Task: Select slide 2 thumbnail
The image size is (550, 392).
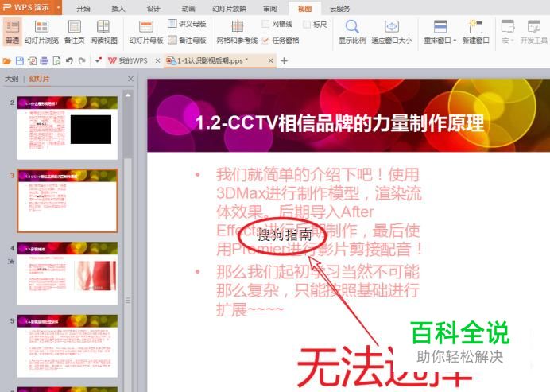Action: pyautogui.click(x=68, y=128)
